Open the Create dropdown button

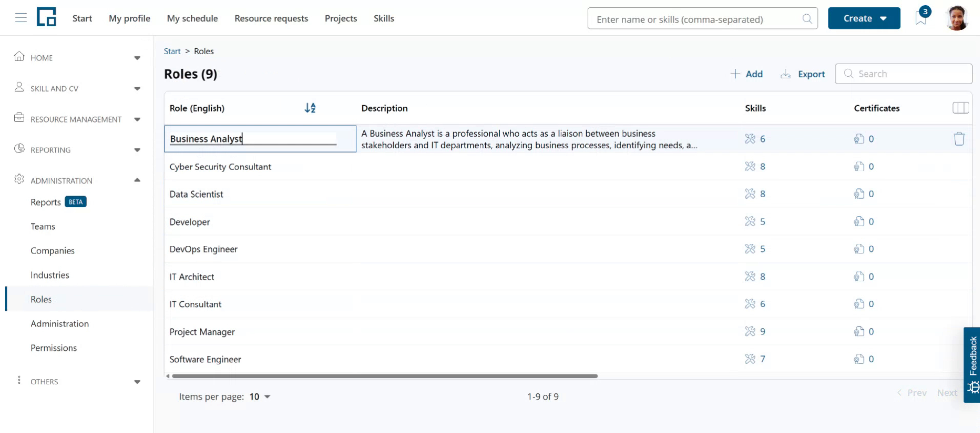click(x=864, y=18)
